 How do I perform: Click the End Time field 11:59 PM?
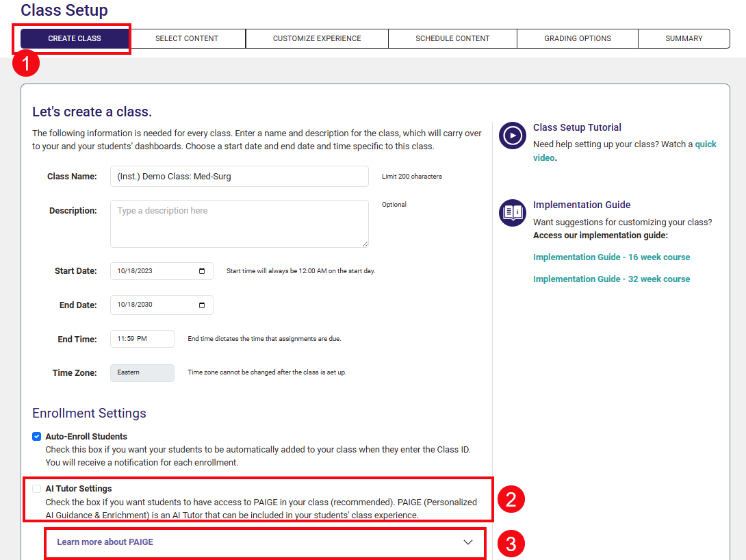pyautogui.click(x=142, y=339)
